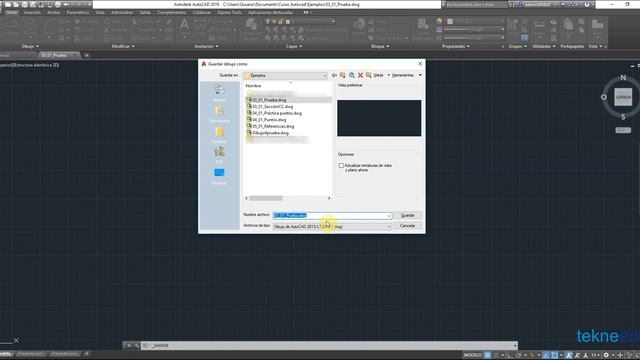The width and height of the screenshot is (640, 360).
Task: Switch to the Express Tools ribbon tab
Action: click(x=229, y=13)
